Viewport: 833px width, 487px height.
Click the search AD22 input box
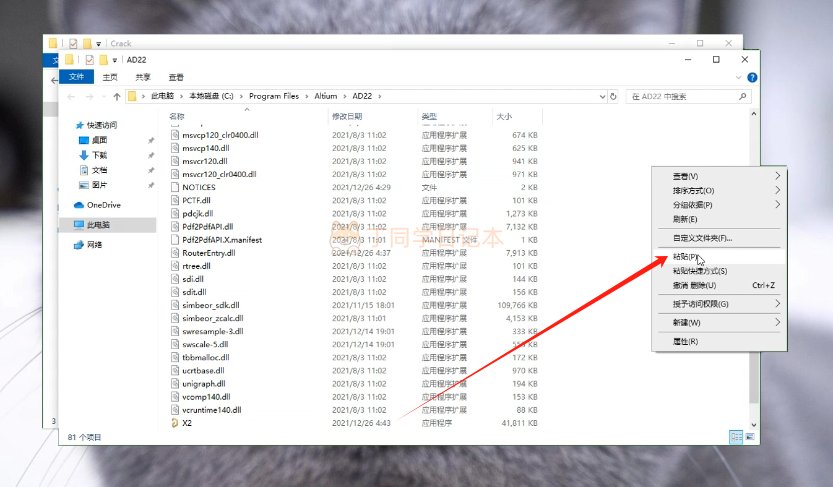point(690,97)
